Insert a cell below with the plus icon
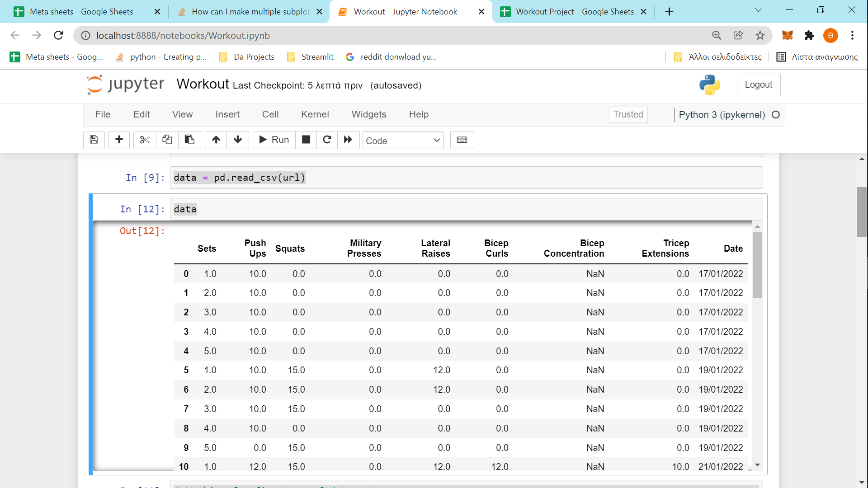The width and height of the screenshot is (868, 488). pos(119,140)
